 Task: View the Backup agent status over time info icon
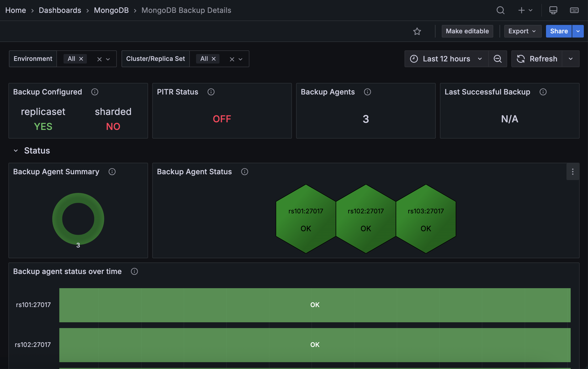point(134,271)
